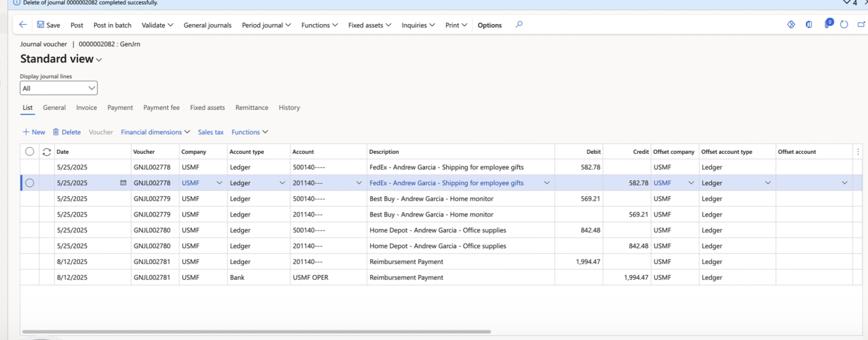Click Post in batch
Viewport: 868px width, 340px height.
click(x=112, y=25)
